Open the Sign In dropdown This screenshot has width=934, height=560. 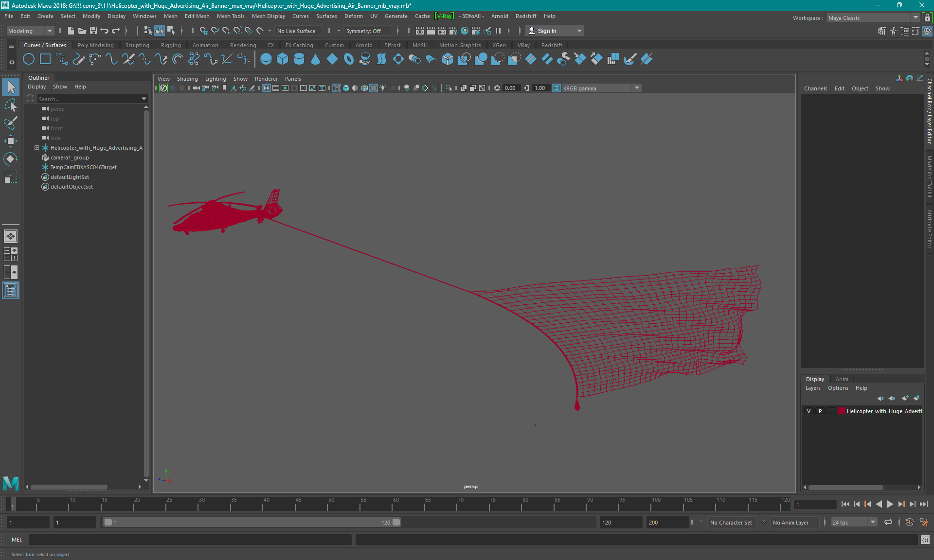click(x=555, y=31)
